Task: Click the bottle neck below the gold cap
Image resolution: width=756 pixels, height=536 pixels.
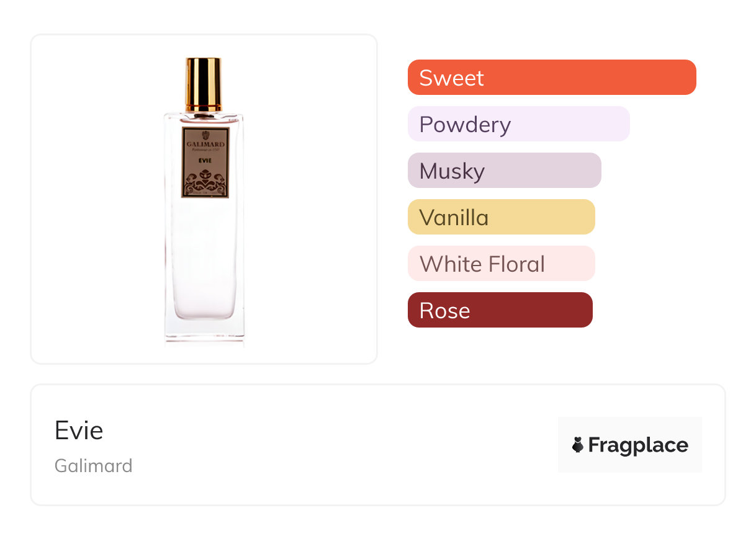Action: pos(204,114)
